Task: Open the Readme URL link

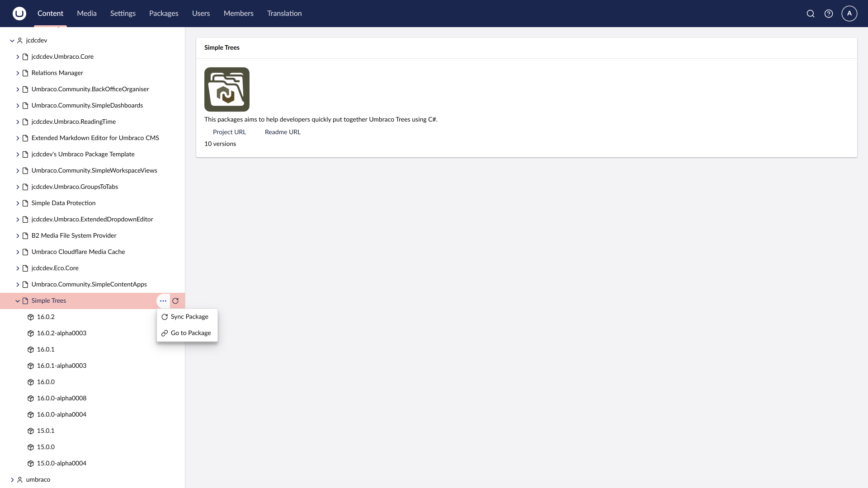Action: tap(282, 132)
